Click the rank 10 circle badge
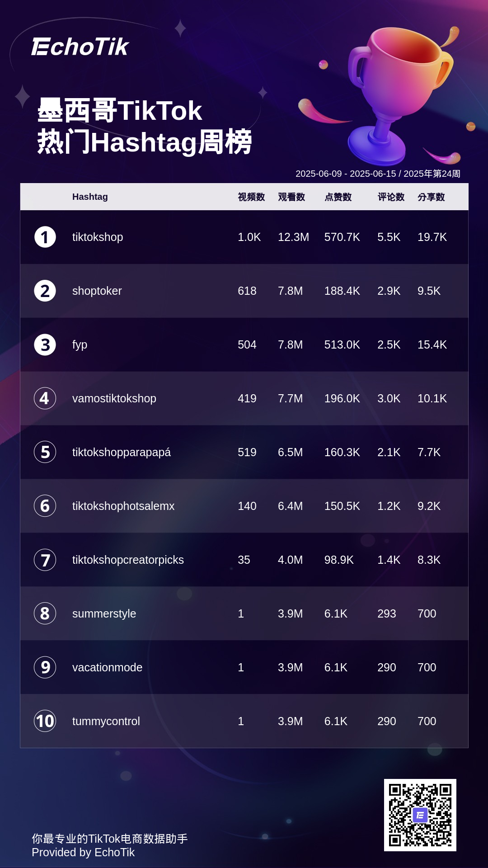Viewport: 488px width, 868px height. pos(45,721)
